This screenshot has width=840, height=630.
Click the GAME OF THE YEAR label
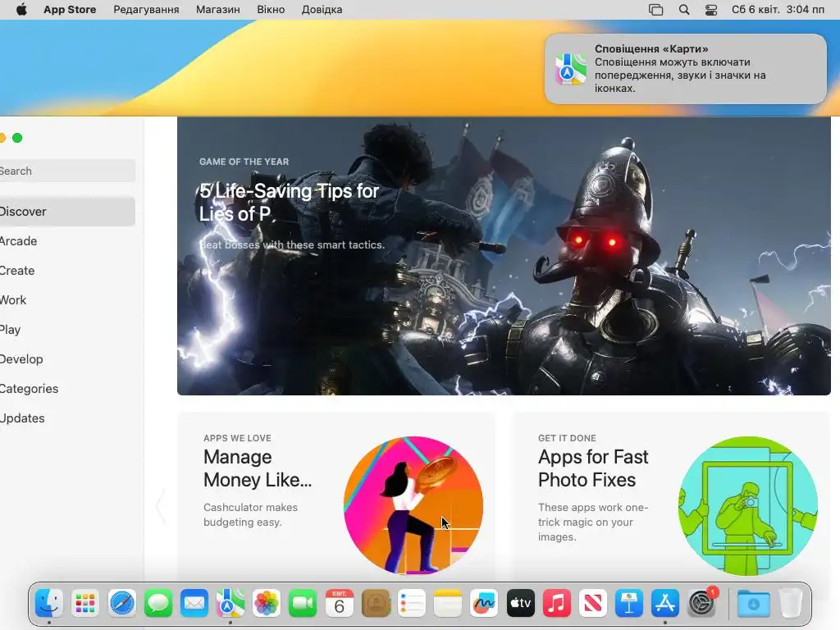pos(244,162)
